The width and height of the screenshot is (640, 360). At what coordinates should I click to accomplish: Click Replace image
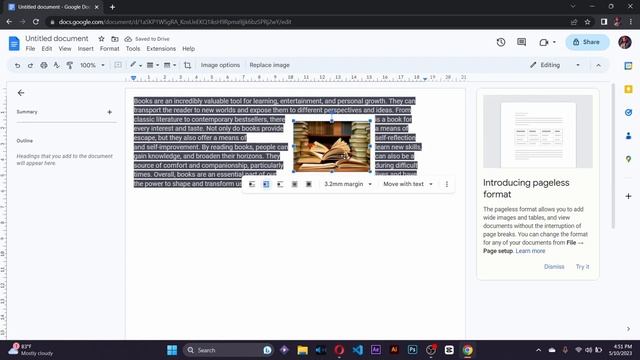click(x=269, y=65)
